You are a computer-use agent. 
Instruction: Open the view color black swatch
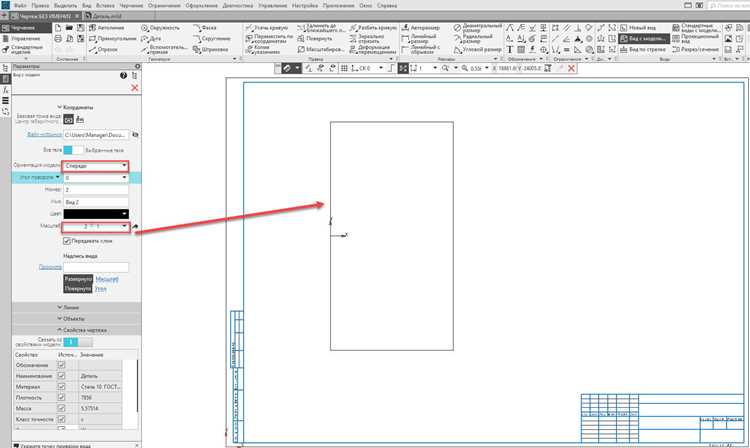coord(96,214)
